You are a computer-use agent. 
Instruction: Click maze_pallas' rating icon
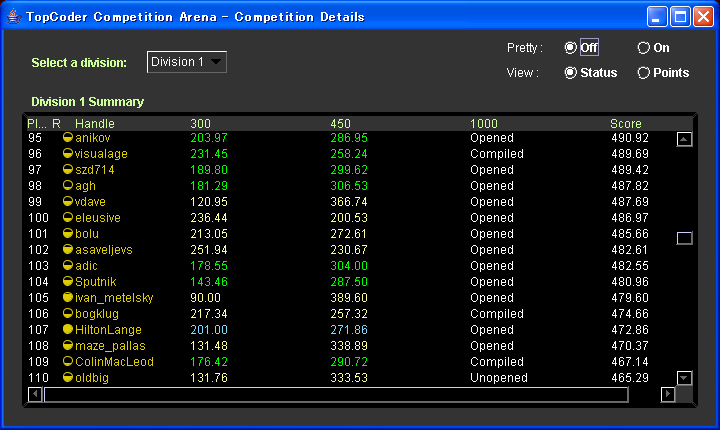tap(68, 345)
